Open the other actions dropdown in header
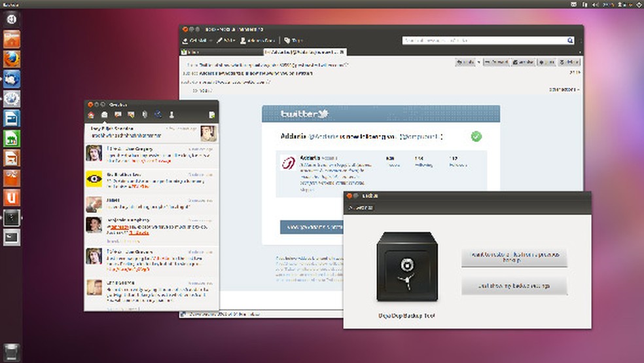This screenshot has height=363, width=644. click(565, 90)
